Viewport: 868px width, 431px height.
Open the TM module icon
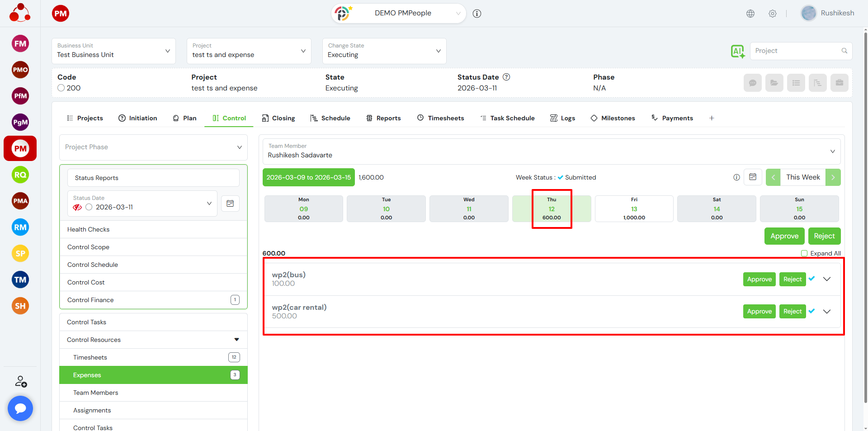click(x=20, y=280)
